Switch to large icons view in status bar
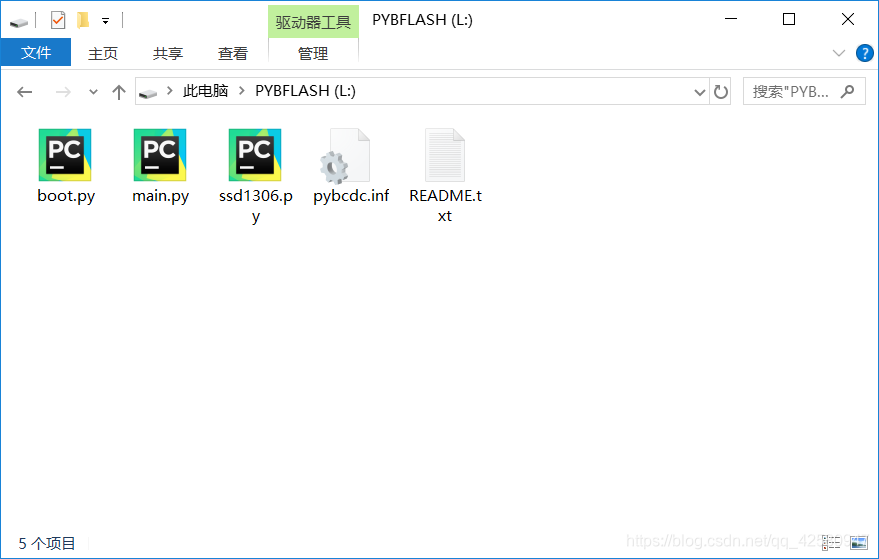 pyautogui.click(x=859, y=542)
